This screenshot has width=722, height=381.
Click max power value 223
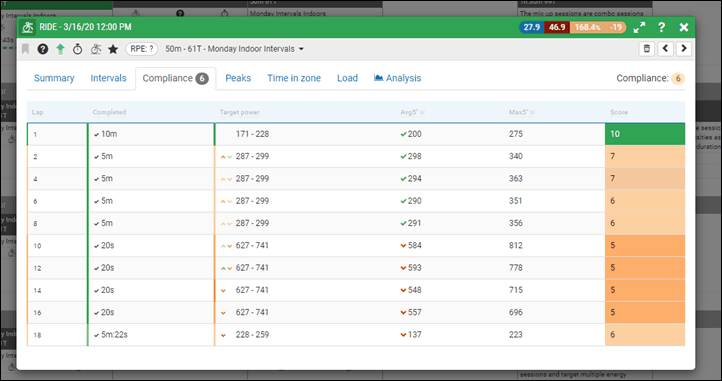coord(516,334)
